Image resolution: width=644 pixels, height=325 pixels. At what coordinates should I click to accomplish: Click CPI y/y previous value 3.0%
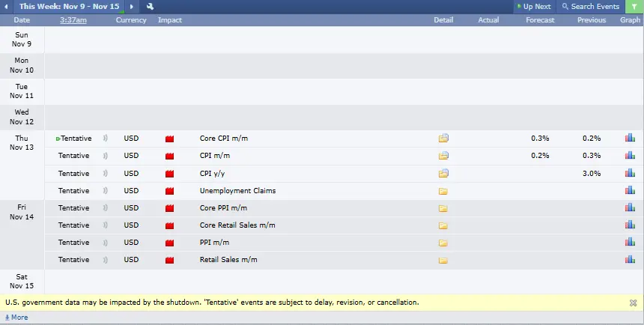tap(592, 174)
